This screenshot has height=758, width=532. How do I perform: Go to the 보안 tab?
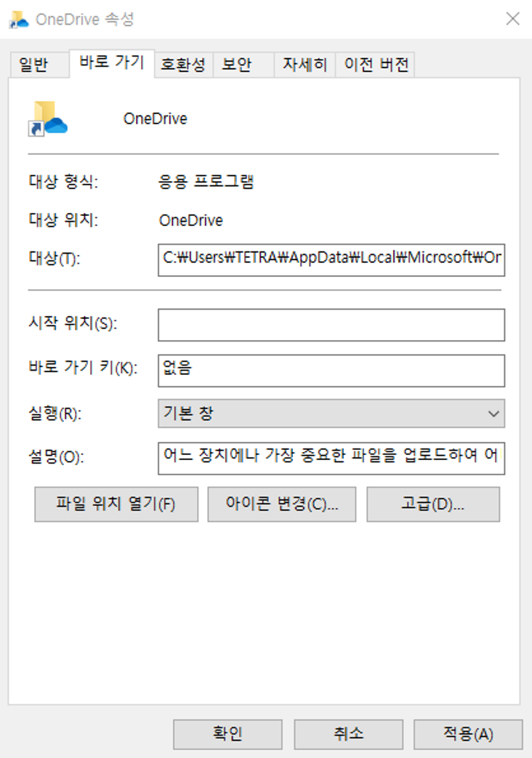click(x=243, y=65)
